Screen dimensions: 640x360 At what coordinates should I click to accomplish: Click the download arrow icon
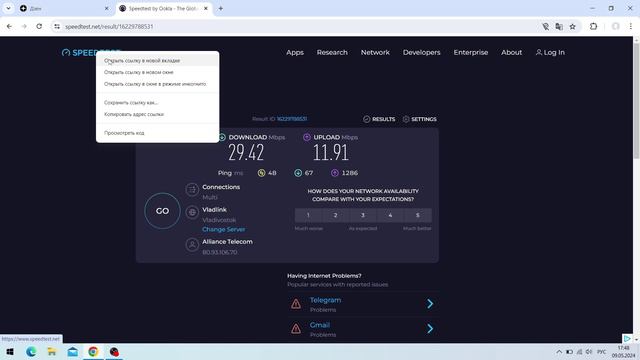(x=222, y=138)
